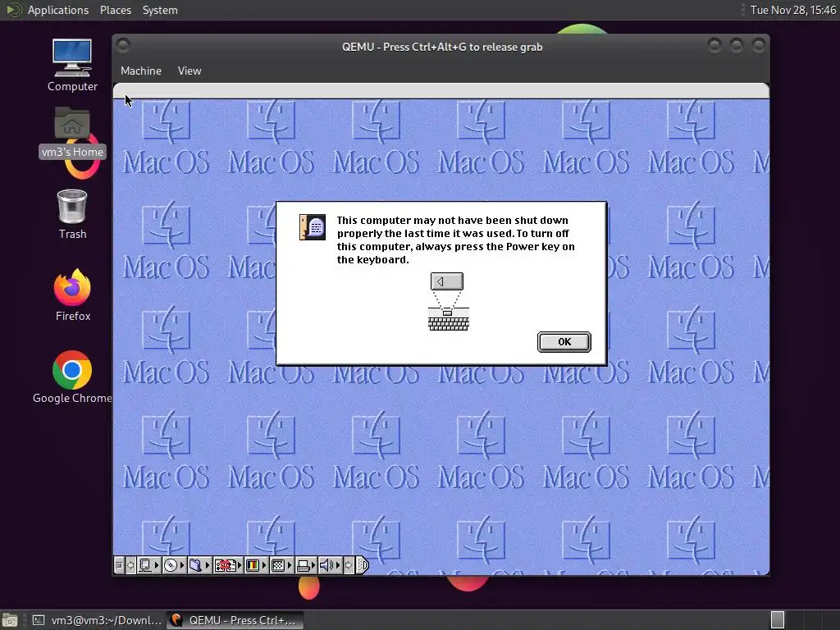The width and height of the screenshot is (840, 630).
Task: Expand the Resolution module popup arrow
Action: coord(290,565)
